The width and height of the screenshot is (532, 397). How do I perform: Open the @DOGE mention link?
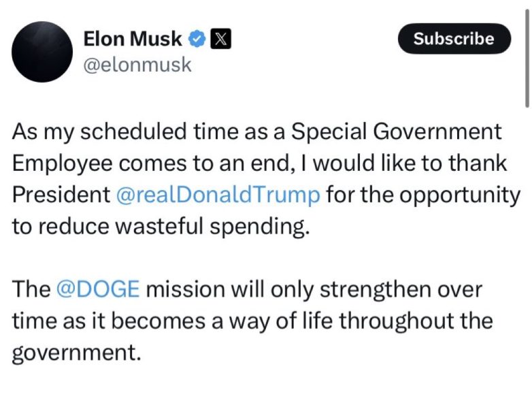coord(98,289)
